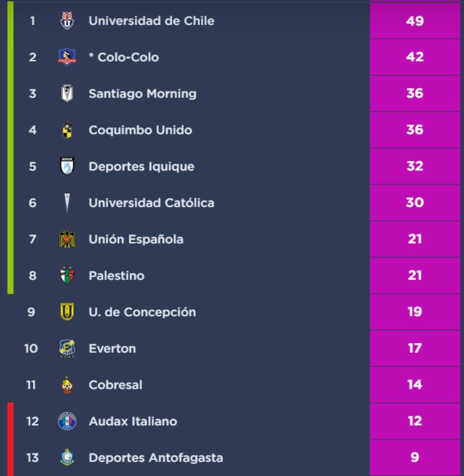Screen dimensions: 464x476
Task: Click Deportes Antofagasta's 9 points cell
Action: 415,457
